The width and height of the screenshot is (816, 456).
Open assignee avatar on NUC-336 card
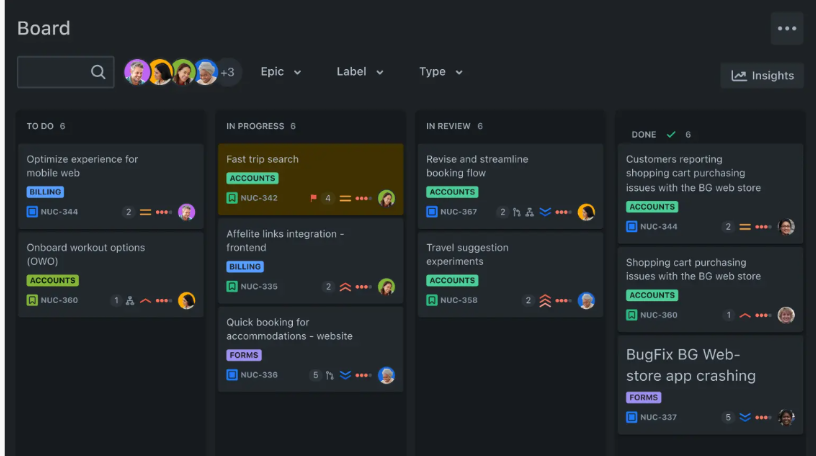click(386, 375)
